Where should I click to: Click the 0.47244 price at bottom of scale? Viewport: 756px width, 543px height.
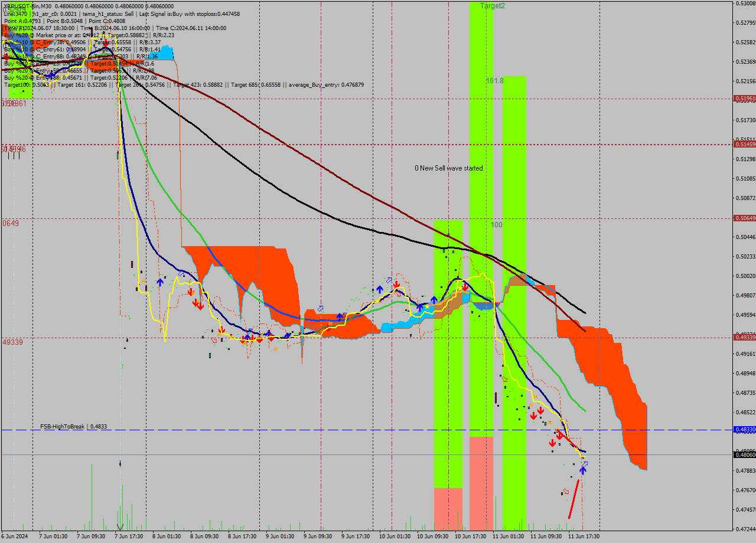tap(746, 528)
